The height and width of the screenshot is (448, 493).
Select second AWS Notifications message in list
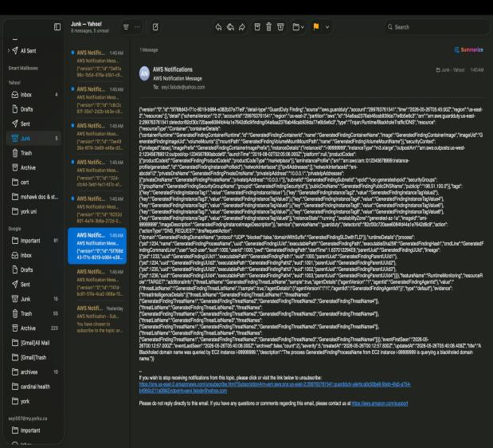click(x=97, y=100)
